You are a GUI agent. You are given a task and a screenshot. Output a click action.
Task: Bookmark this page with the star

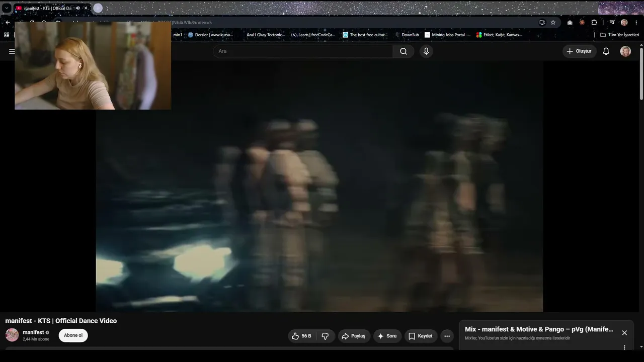click(x=553, y=23)
